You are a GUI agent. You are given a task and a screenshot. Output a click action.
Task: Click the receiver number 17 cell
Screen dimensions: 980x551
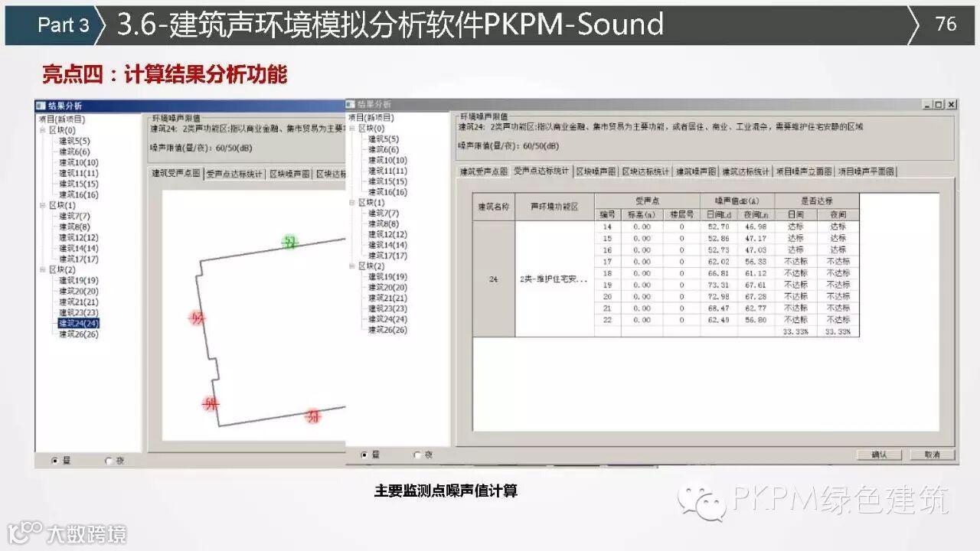[608, 262]
